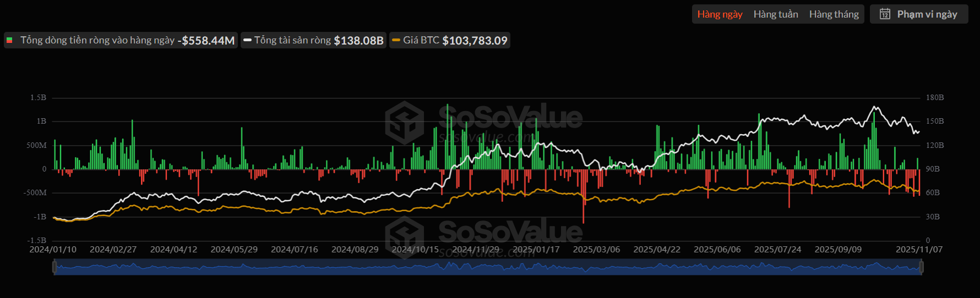980x298 pixels.
Task: Click the orange line marker in the legend
Action: (x=396, y=40)
